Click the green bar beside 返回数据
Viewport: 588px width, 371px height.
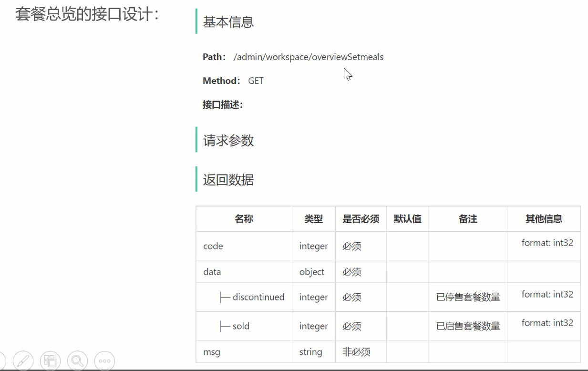196,179
